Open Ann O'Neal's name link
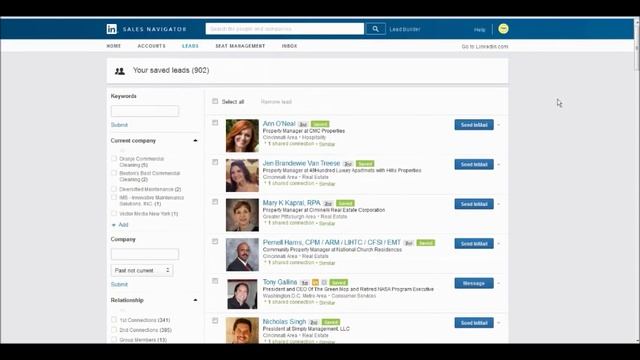The image size is (640, 360). click(x=279, y=124)
